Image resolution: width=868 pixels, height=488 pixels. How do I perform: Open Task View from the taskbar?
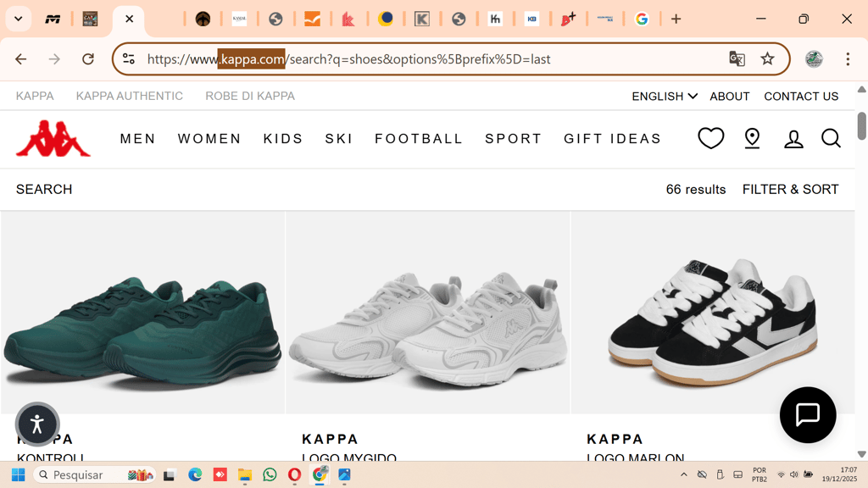coord(170,474)
